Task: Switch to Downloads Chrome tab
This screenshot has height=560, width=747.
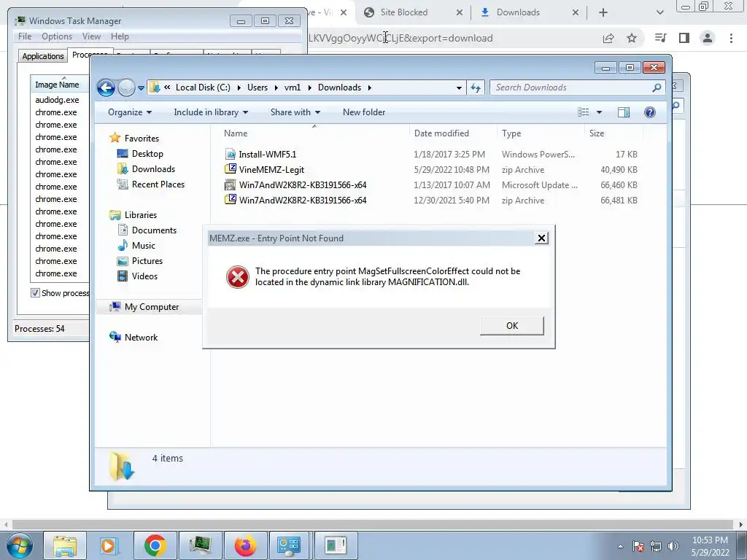Action: (x=518, y=12)
